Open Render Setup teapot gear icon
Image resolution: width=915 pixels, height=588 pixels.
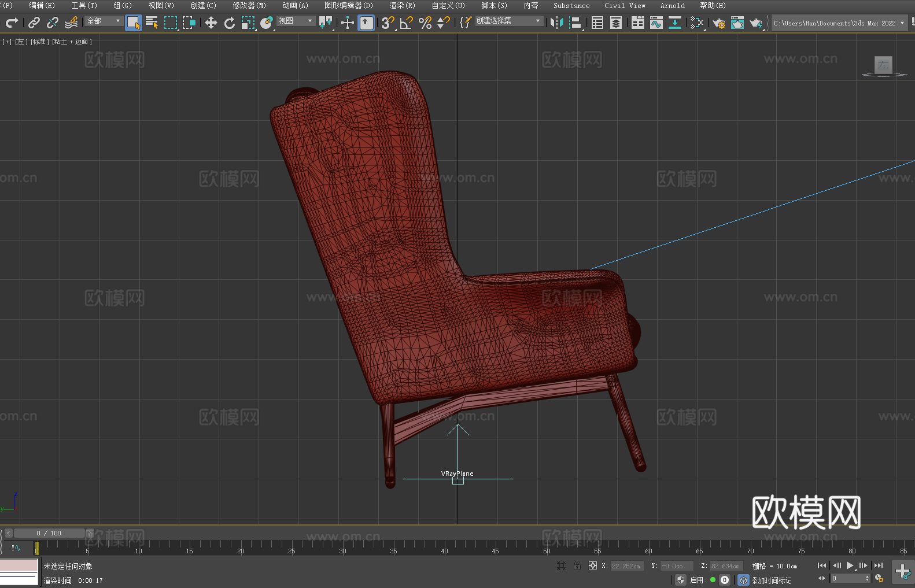coord(719,23)
